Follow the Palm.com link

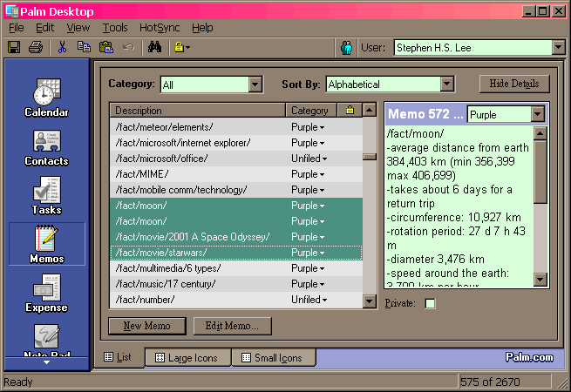529,357
